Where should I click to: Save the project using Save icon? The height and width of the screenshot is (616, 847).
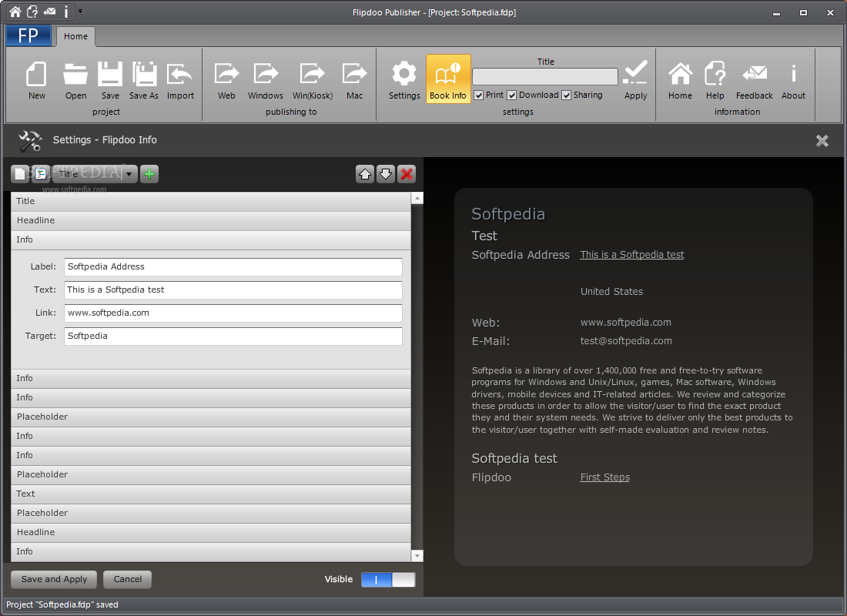110,80
